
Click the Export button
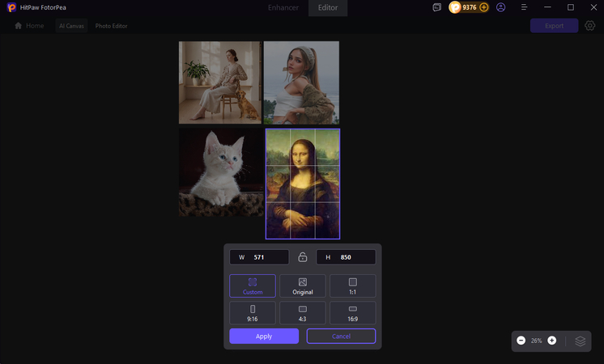coord(554,26)
